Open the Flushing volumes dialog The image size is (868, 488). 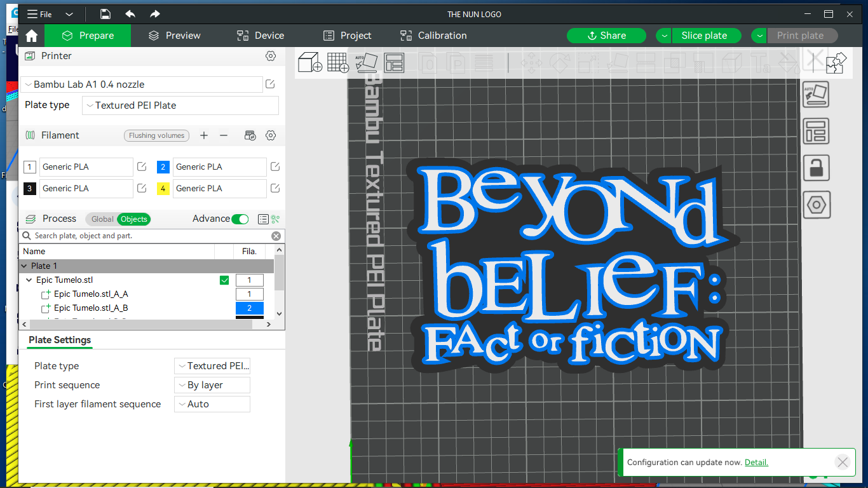coord(156,135)
